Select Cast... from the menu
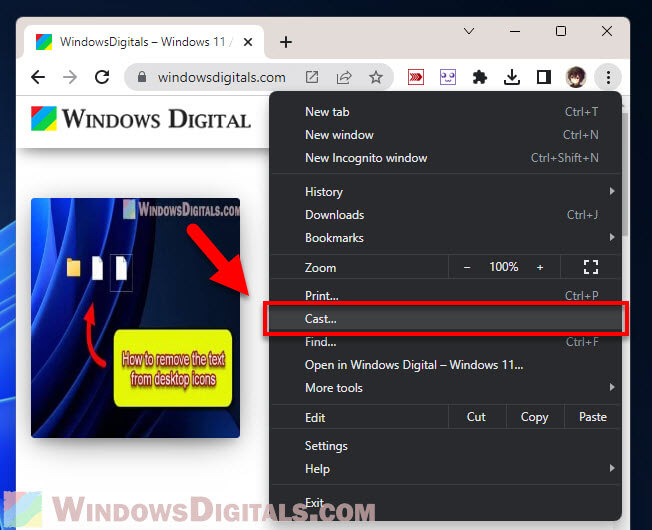Viewport: 652px width, 530px height. (x=446, y=319)
